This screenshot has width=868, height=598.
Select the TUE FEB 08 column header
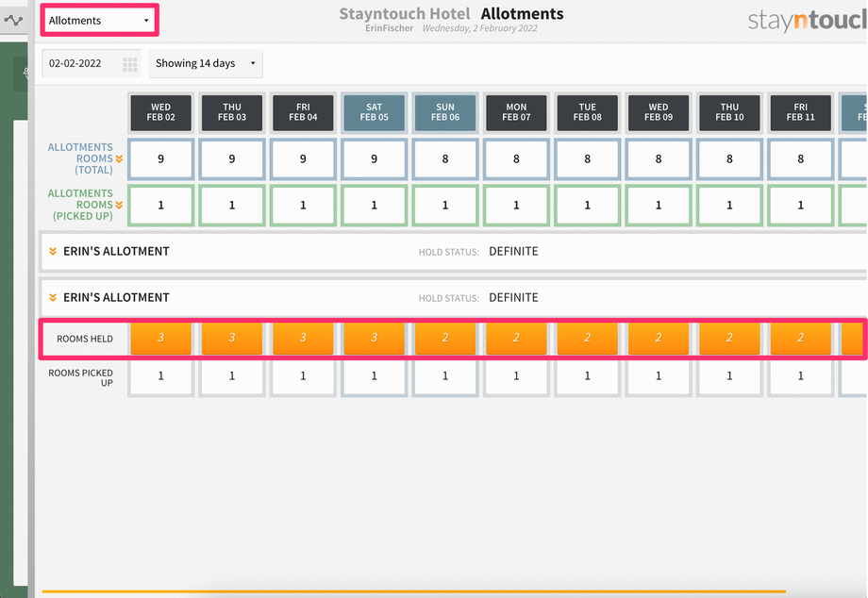(x=588, y=113)
